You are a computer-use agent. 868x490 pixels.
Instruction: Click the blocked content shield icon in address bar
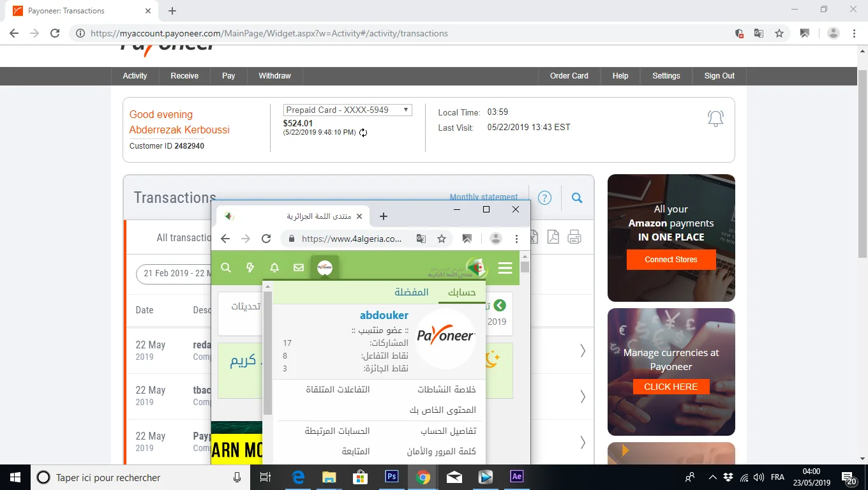pos(739,33)
